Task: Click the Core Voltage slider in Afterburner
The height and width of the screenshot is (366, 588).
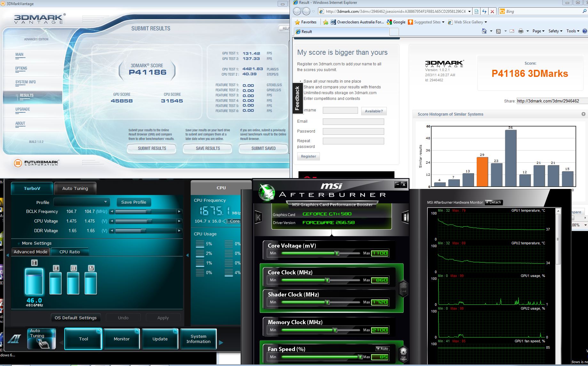Action: 321,253
